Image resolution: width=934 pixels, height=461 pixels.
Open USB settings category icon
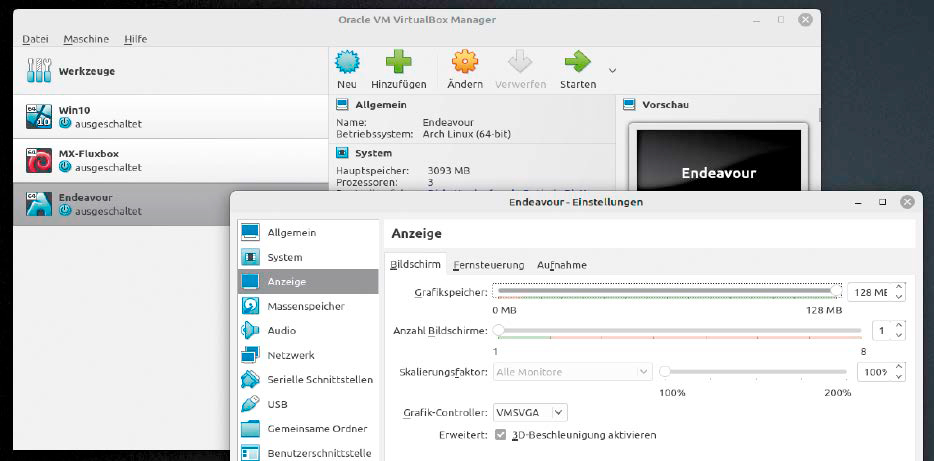click(x=250, y=404)
